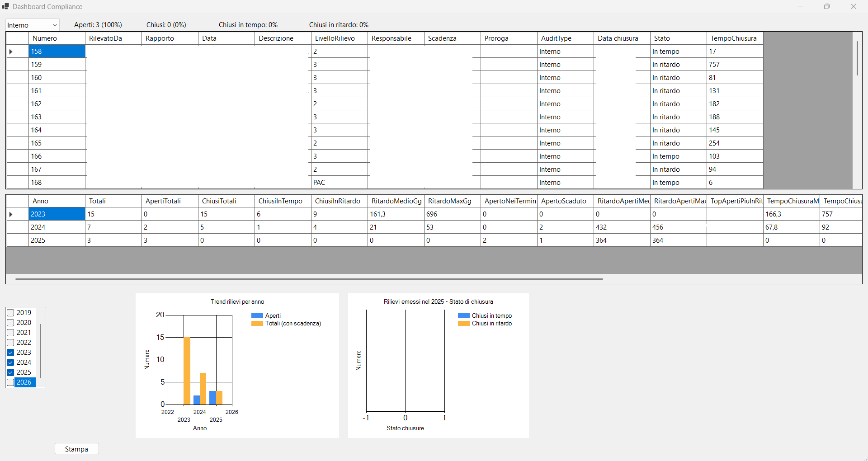
Task: Click the Dashboard Compliance icon in the title bar
Action: tap(5, 6)
